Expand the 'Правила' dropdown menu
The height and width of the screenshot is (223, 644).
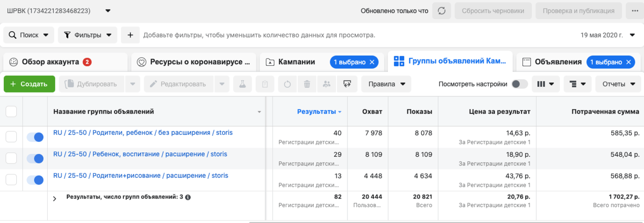tap(386, 84)
